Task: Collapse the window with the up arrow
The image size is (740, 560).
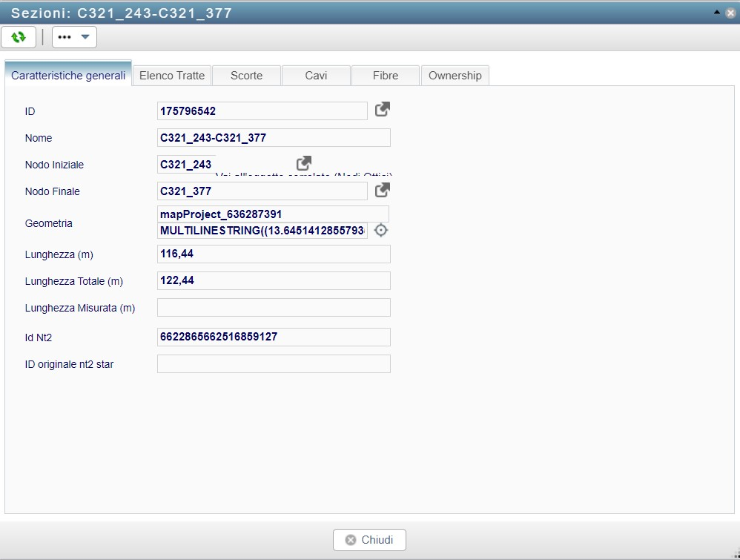Action: [x=717, y=13]
